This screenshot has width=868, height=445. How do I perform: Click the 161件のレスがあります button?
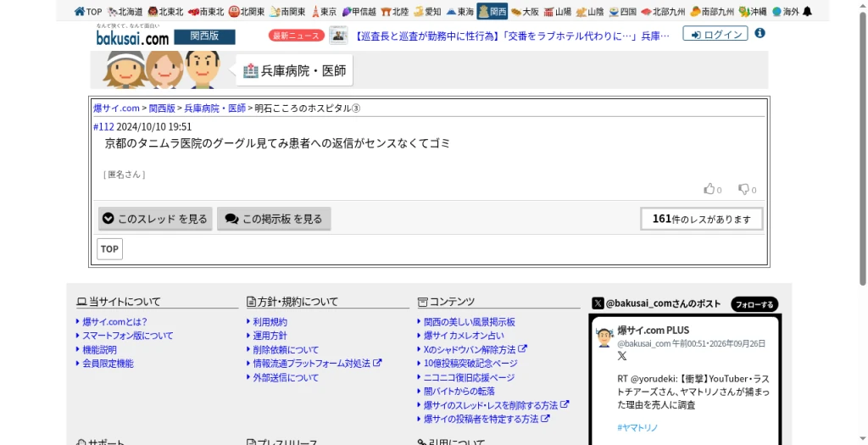pyautogui.click(x=701, y=219)
